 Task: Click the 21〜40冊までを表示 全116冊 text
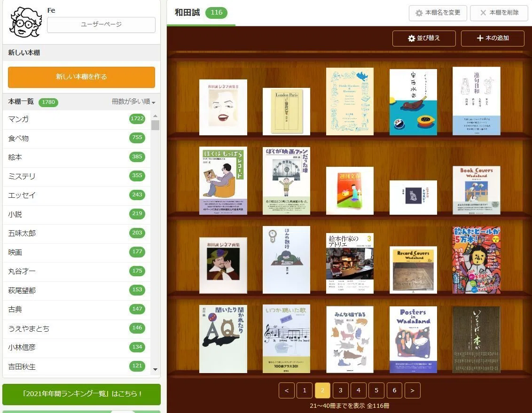(x=350, y=406)
